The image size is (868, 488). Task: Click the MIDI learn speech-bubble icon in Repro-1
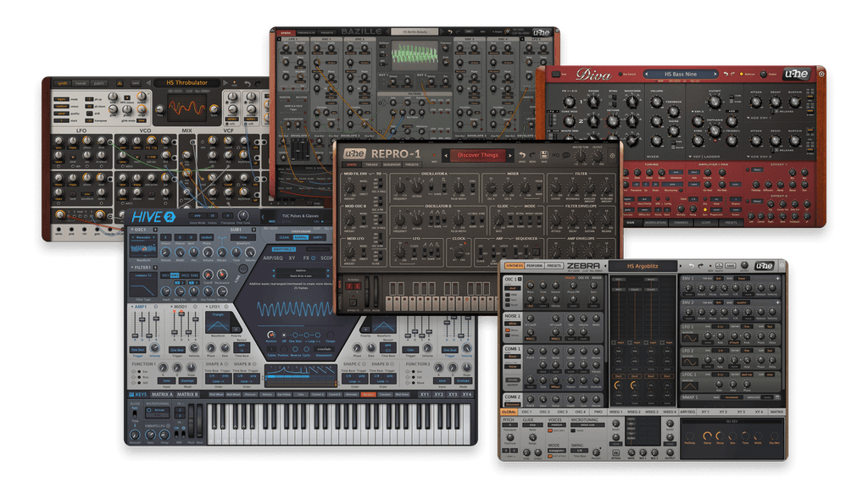tap(565, 154)
